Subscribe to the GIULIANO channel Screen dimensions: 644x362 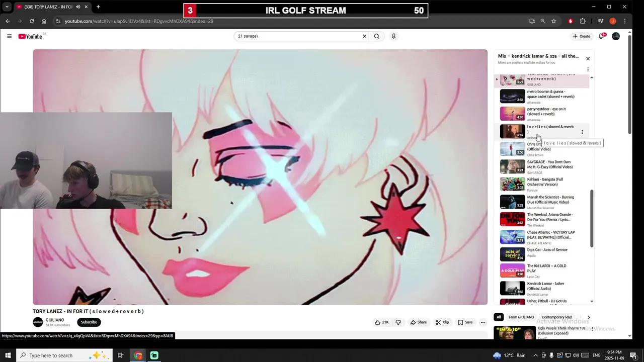pyautogui.click(x=89, y=322)
